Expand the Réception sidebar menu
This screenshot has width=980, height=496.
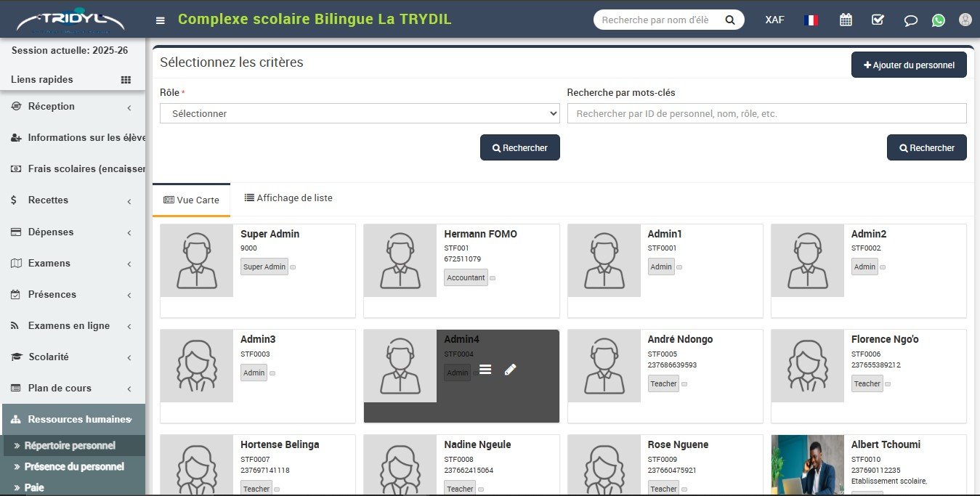(73, 107)
